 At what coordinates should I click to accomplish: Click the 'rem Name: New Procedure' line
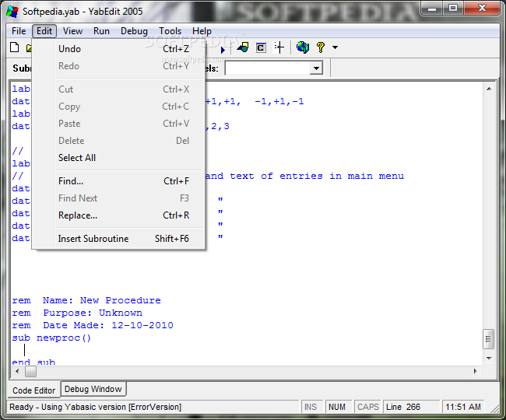point(86,300)
